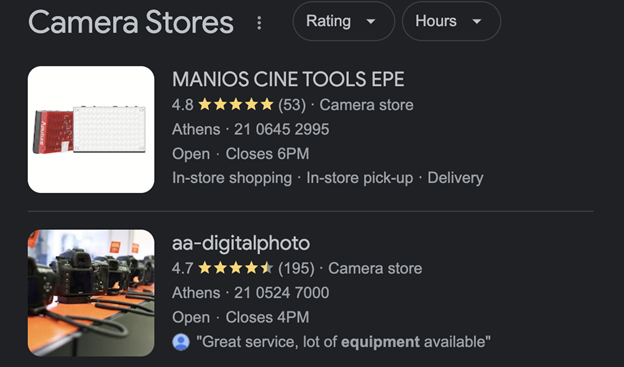Open the three-dot options next to Camera Stores

259,23
